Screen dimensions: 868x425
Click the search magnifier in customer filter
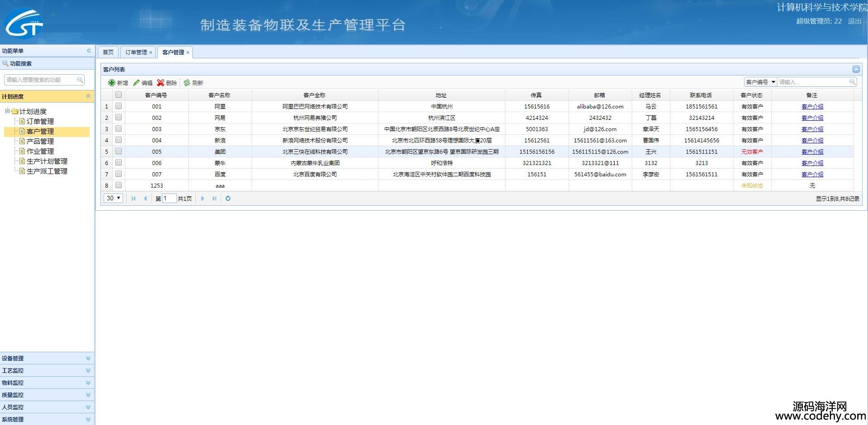pos(852,82)
